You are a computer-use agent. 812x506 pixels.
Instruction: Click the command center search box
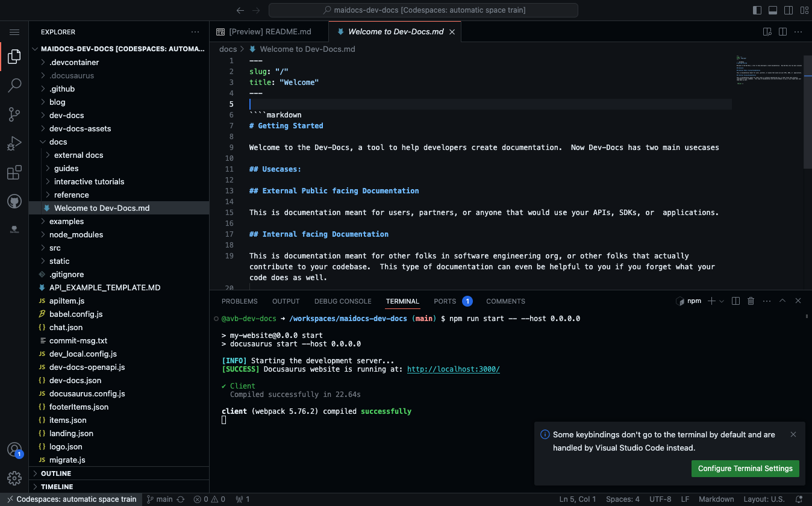[x=423, y=10]
